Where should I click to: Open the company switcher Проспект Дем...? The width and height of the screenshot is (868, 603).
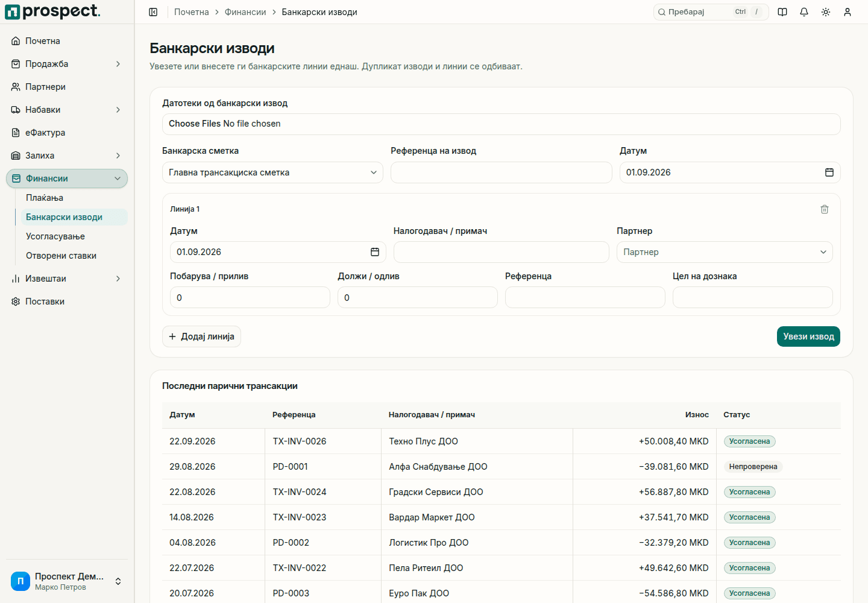[x=67, y=581]
